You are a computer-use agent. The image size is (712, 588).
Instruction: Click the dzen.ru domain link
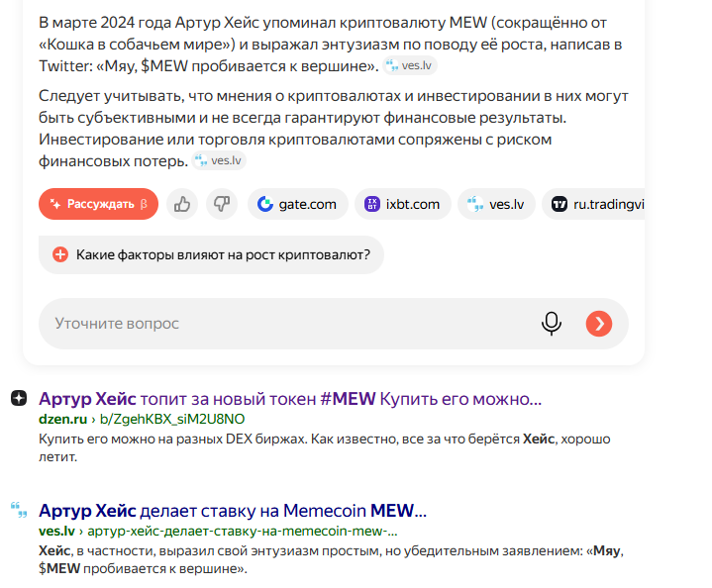[62, 419]
